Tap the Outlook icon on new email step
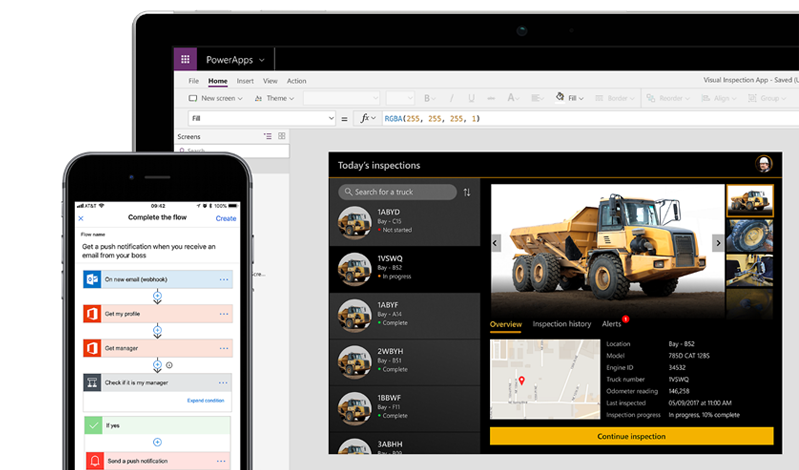This screenshot has height=470, width=799. (92, 279)
